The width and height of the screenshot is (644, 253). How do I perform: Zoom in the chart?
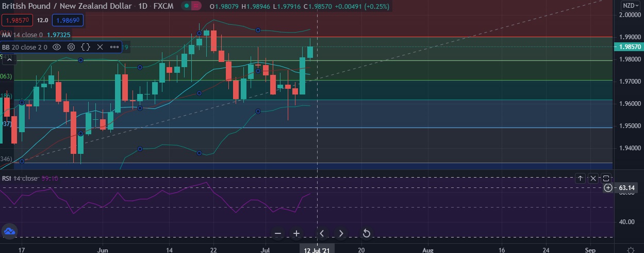pyautogui.click(x=296, y=233)
